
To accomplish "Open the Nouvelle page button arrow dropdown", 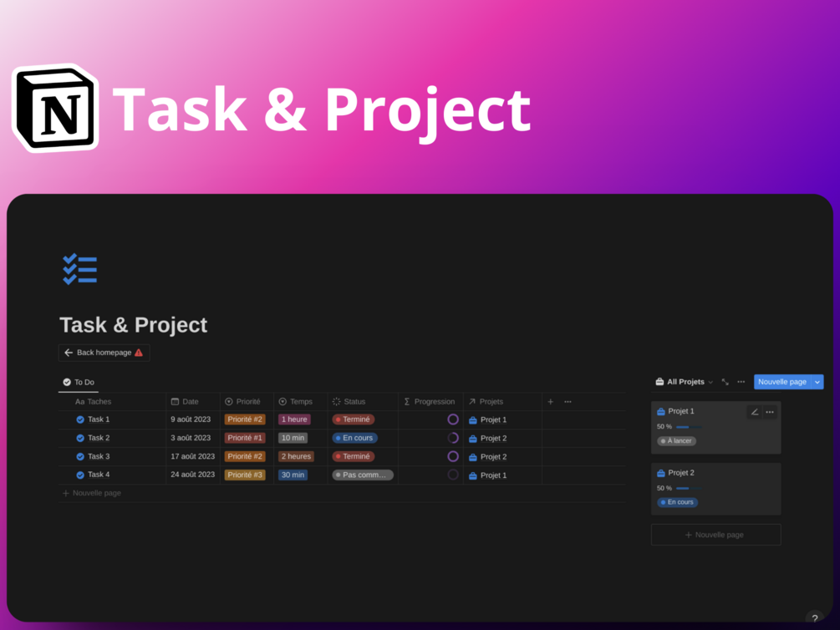I will tap(817, 382).
